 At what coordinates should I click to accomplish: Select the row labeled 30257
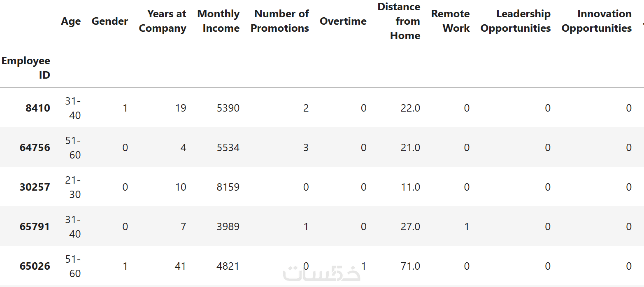click(x=35, y=187)
